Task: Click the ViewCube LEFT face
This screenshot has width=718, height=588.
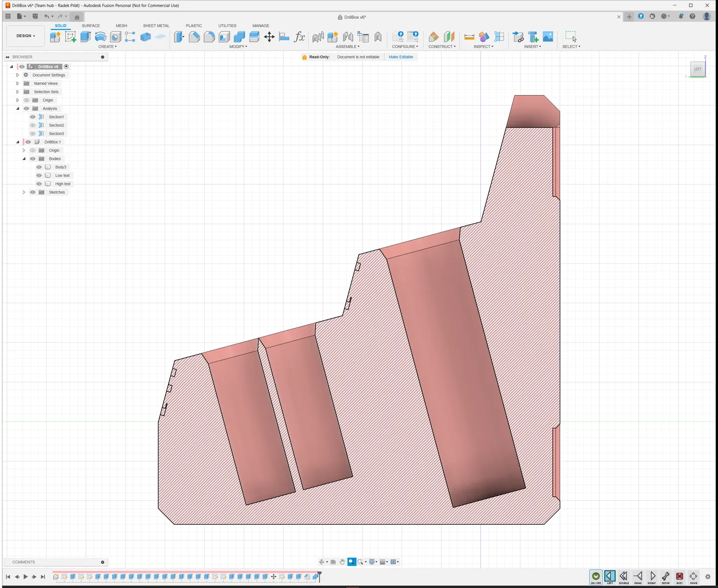Action: click(697, 69)
